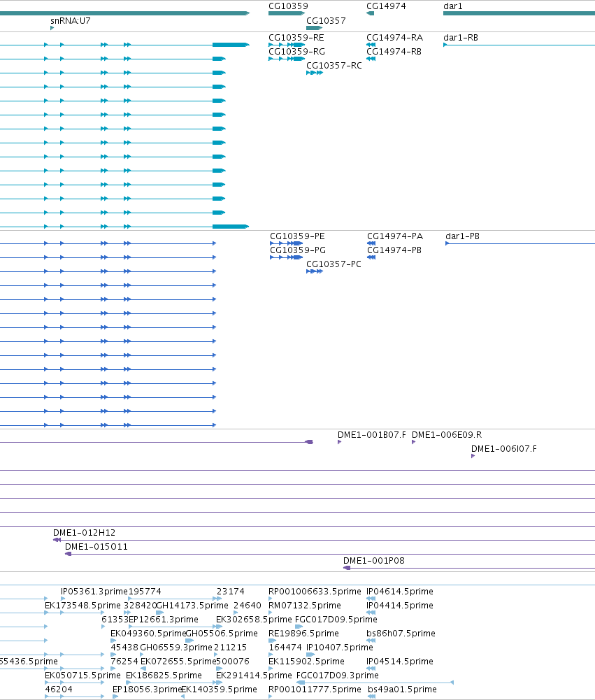Click the dar1-PB protein label
The height and width of the screenshot is (700, 595).
point(462,236)
